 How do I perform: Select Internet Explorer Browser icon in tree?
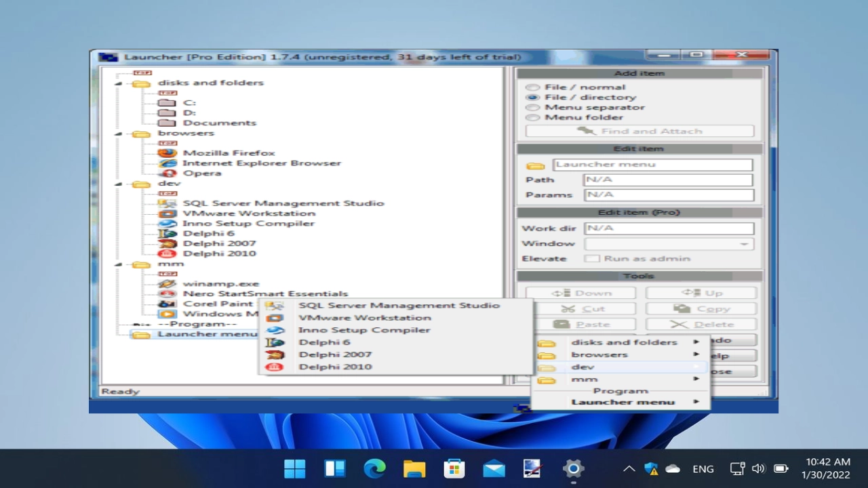click(167, 163)
